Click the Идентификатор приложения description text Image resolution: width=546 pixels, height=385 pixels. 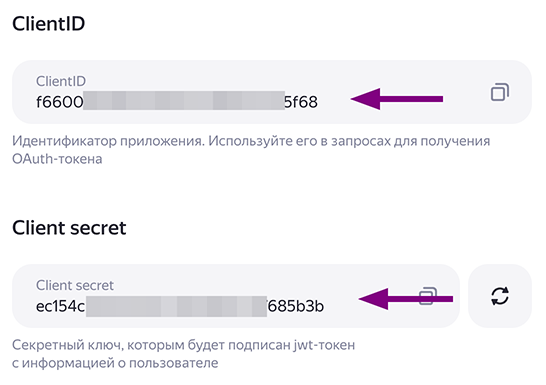tap(108, 141)
